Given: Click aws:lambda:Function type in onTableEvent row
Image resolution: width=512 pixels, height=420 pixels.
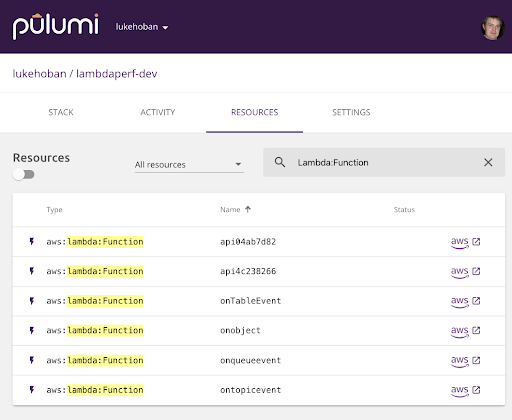Looking at the screenshot, I should pos(95,301).
